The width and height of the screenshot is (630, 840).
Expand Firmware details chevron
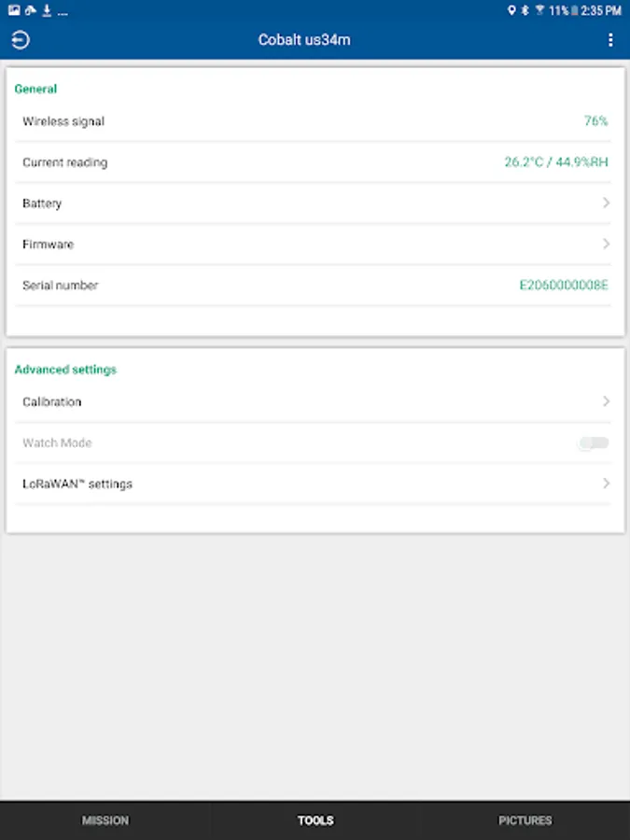pos(606,244)
